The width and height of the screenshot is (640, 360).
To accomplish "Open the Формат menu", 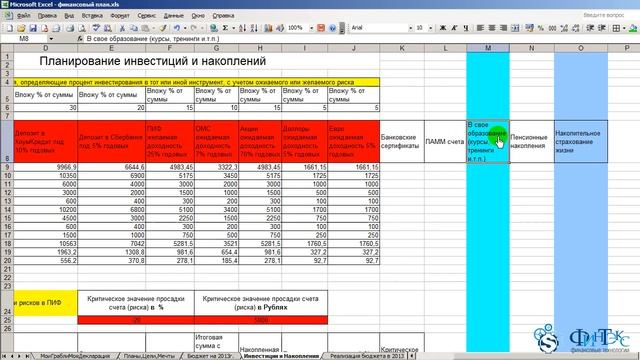I will click(120, 16).
